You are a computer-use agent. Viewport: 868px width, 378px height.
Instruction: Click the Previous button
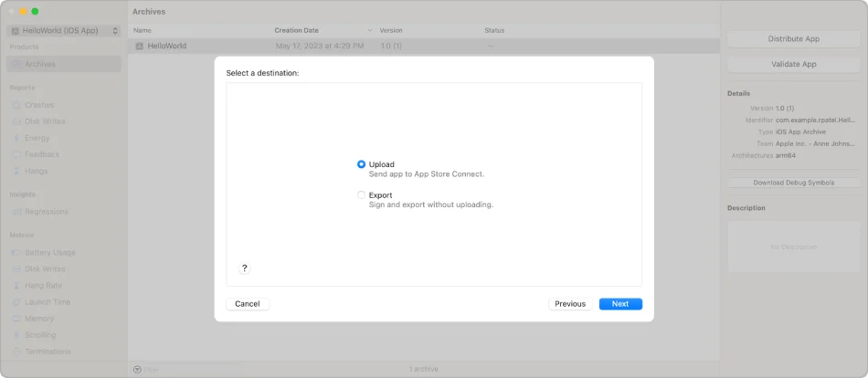570,304
